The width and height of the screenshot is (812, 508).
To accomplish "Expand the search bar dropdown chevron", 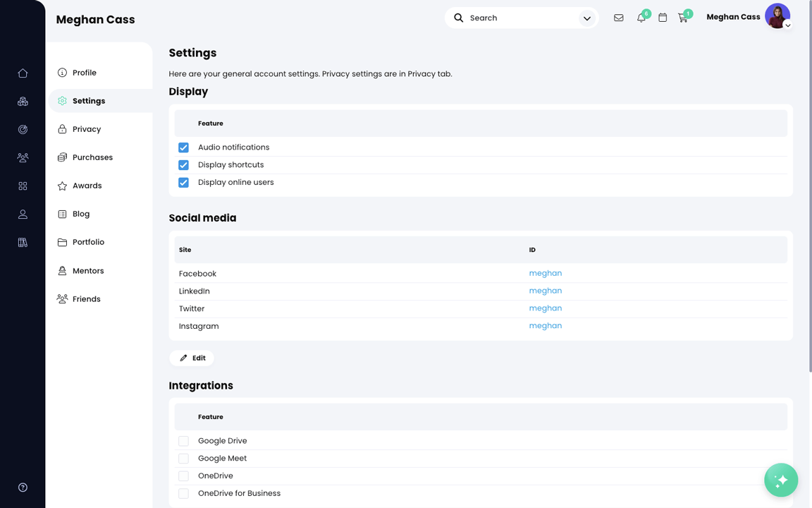I will pyautogui.click(x=587, y=18).
